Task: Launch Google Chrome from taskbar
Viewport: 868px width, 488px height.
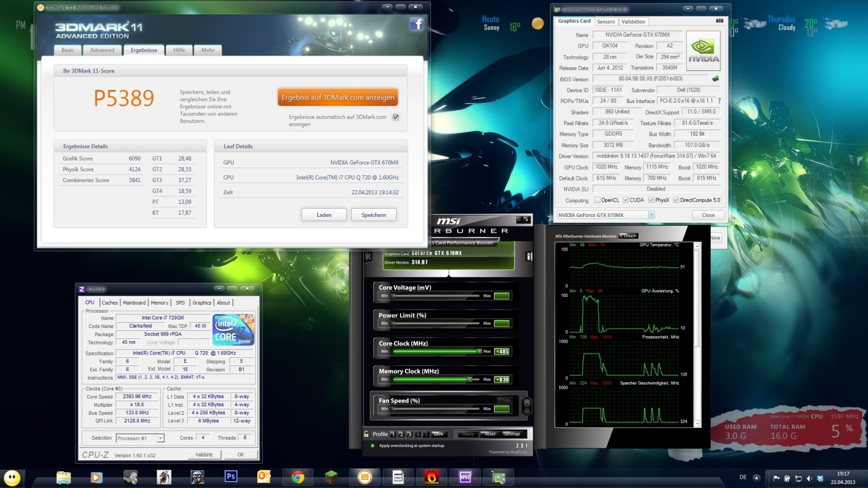Action: pos(297,478)
